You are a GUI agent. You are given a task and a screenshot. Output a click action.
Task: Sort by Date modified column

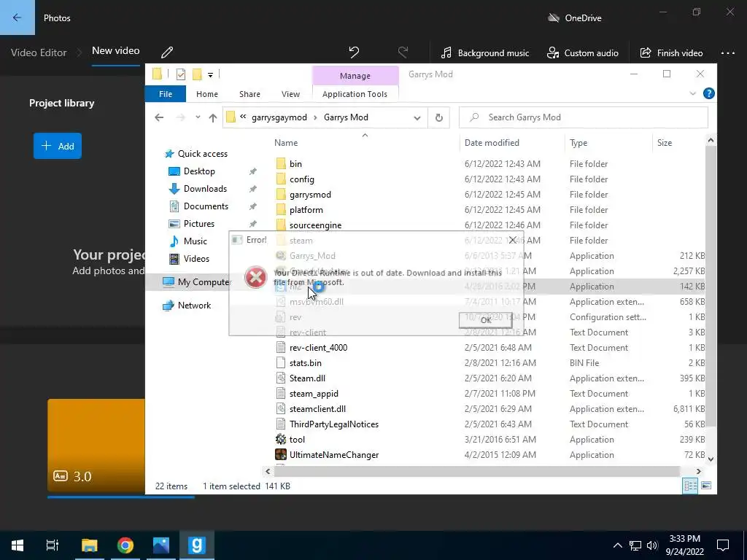pyautogui.click(x=492, y=143)
